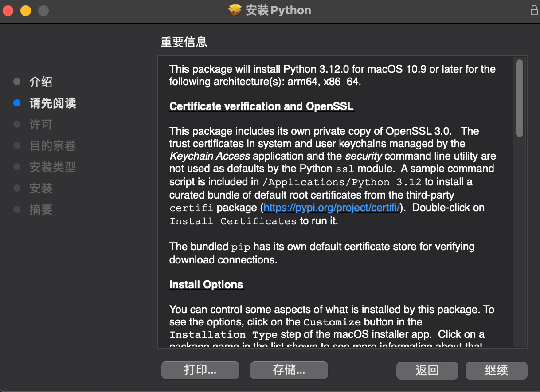Click the 许可 step label
Image resolution: width=540 pixels, height=392 pixels.
[41, 124]
